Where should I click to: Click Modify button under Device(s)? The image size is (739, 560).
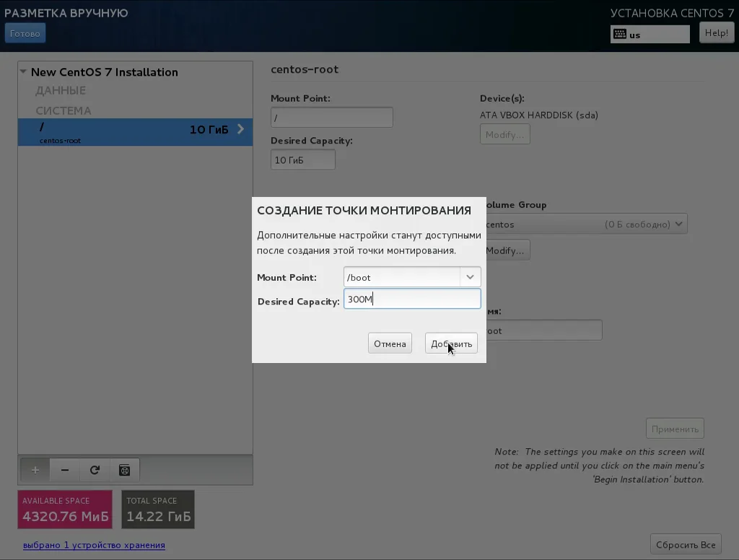[x=504, y=134]
